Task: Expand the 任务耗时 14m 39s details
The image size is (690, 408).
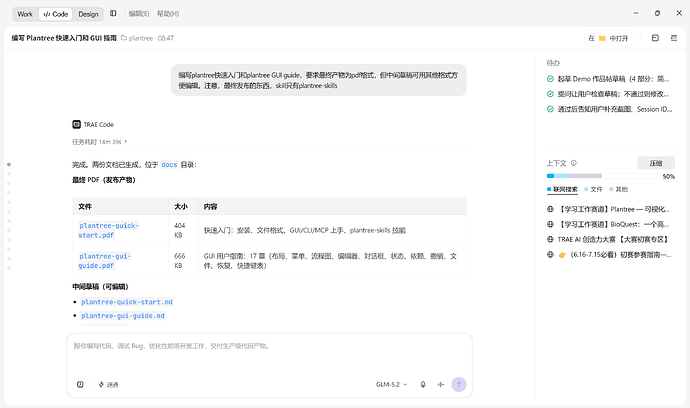Action: coord(99,142)
